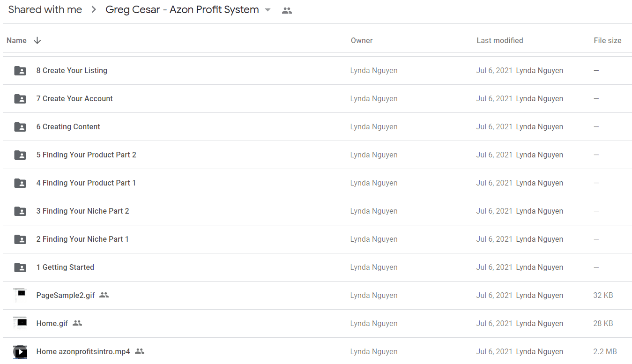This screenshot has height=364, width=632.
Task: Select 4 Finding Your Product Part 1 name
Action: 86,183
